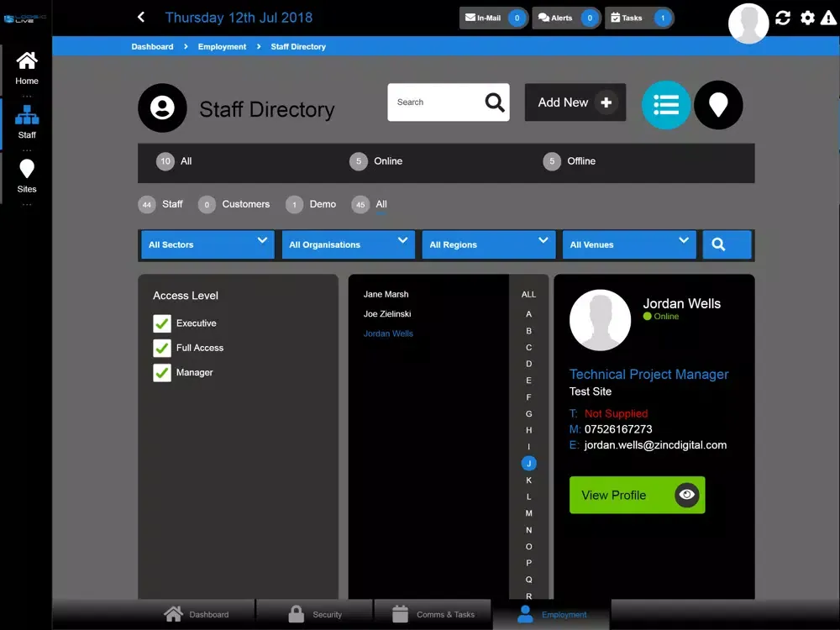The image size is (840, 630).
Task: Open the In-Mail inbox
Action: [x=493, y=18]
